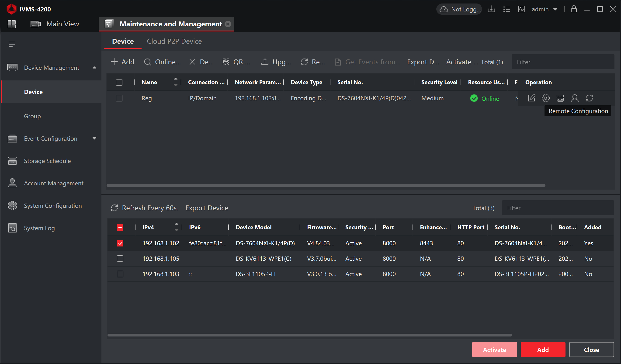The height and width of the screenshot is (364, 621).
Task: Click the plus Add device toolbar button
Action: [x=122, y=62]
